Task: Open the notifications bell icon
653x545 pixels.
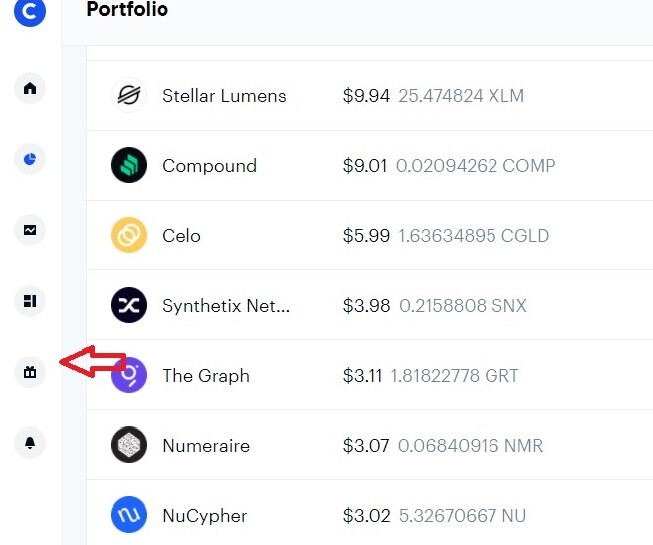Action: [30, 443]
